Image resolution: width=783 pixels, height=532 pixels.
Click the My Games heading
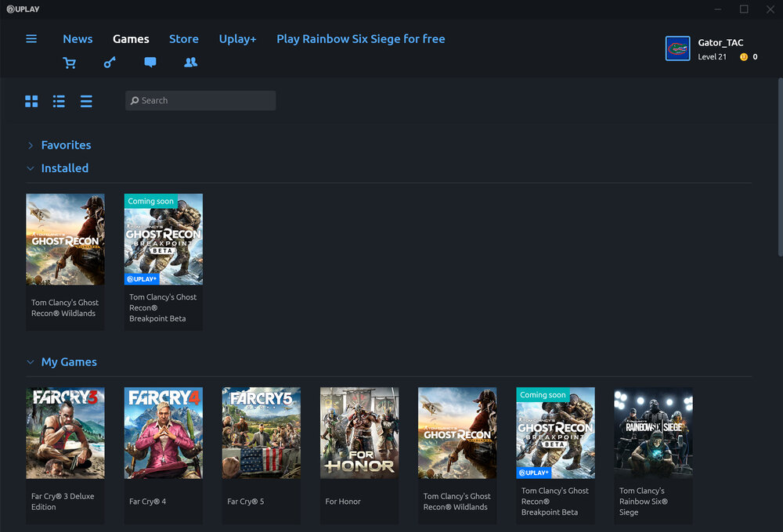[69, 361]
